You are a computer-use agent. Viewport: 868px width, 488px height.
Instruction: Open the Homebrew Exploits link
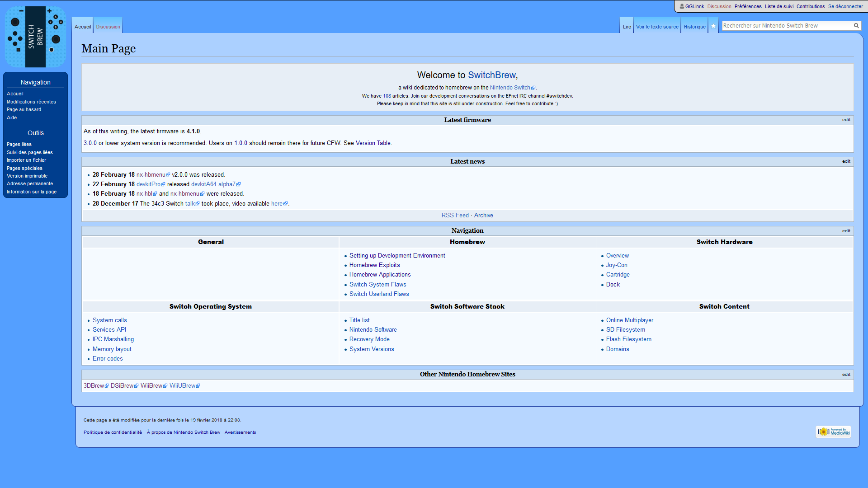click(374, 265)
